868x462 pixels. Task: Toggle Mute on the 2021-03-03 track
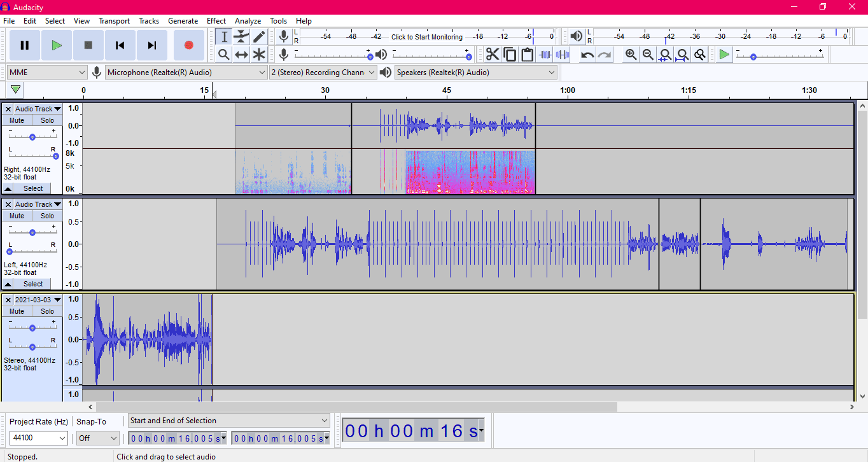[x=17, y=311]
